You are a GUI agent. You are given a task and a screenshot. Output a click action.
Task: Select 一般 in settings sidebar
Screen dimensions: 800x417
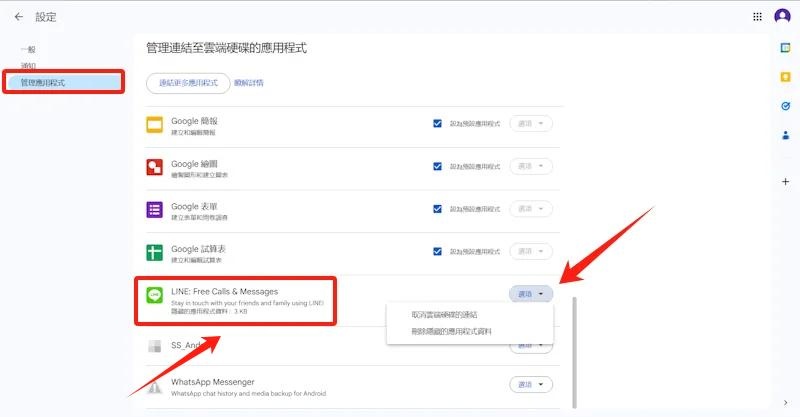click(28, 49)
